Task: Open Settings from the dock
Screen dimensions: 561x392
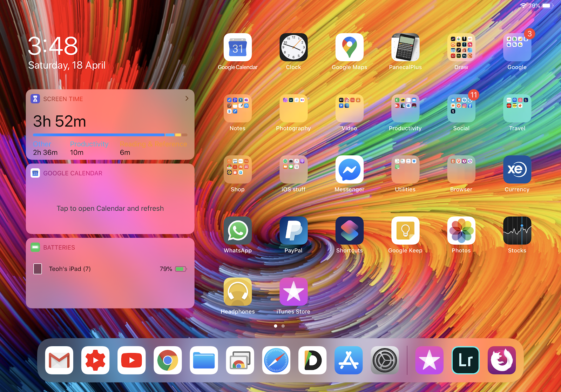Action: click(x=385, y=360)
